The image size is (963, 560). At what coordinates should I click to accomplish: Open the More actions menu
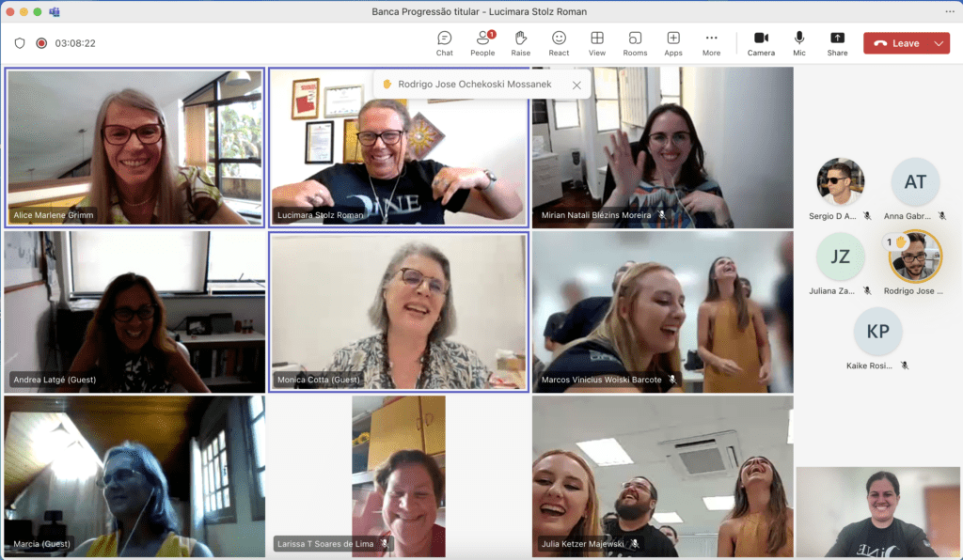coord(711,42)
